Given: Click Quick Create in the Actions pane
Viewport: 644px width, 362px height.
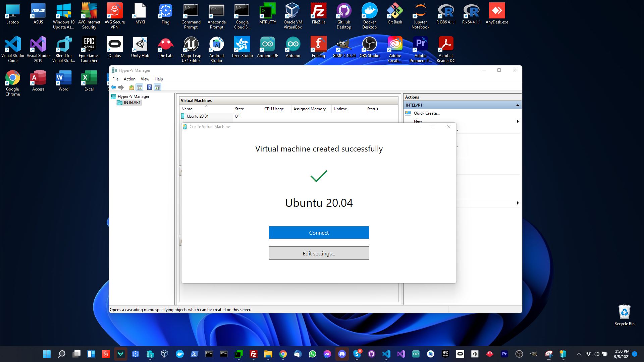Looking at the screenshot, I should [427, 113].
